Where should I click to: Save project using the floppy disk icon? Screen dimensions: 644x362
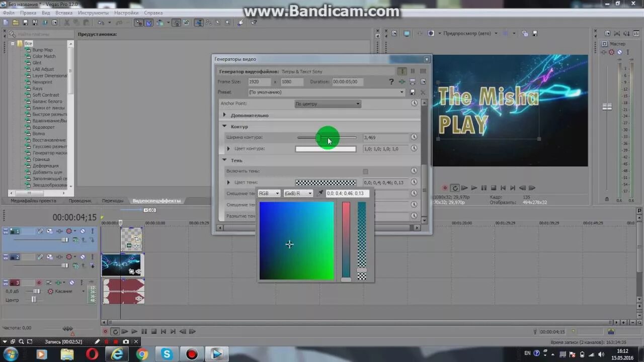tap(25, 22)
